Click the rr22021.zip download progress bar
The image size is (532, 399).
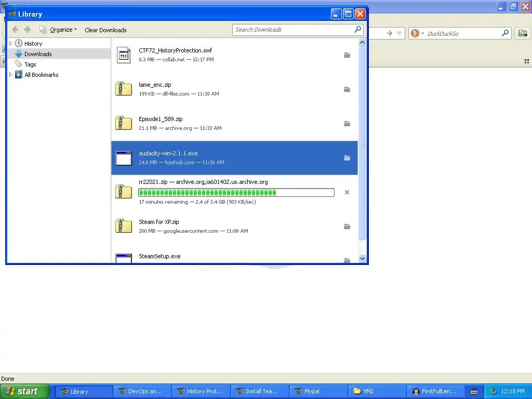point(236,193)
